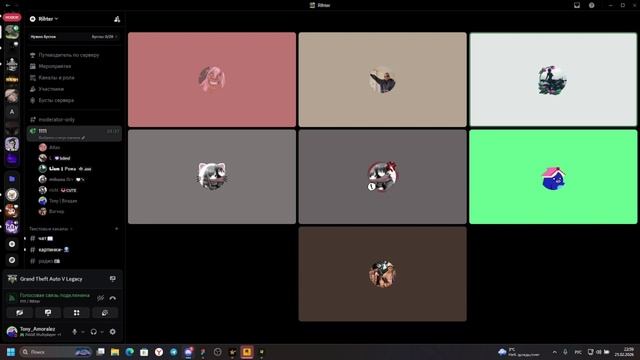Click the red НОВОЕ badge
Viewport: 640px width, 360px height.
point(12,17)
